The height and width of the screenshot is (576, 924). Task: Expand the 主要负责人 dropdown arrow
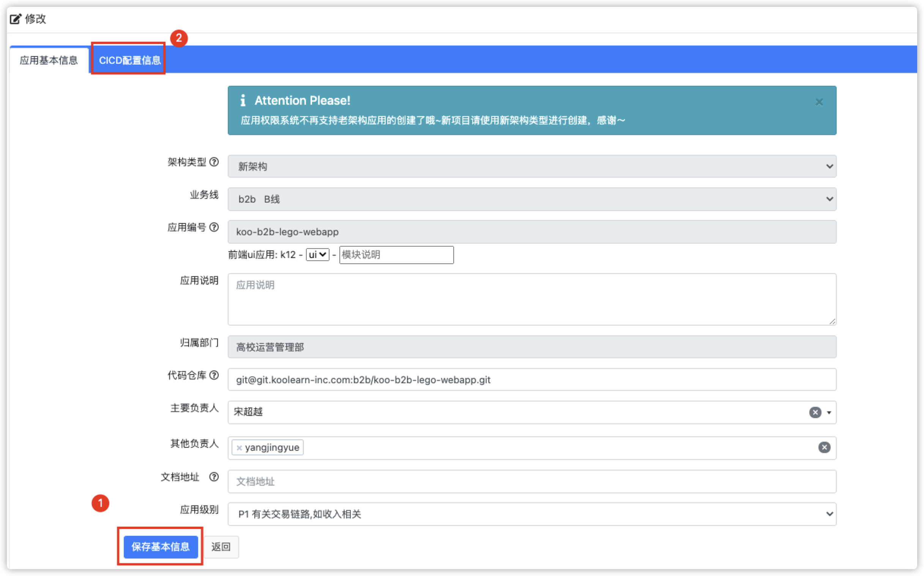(829, 412)
